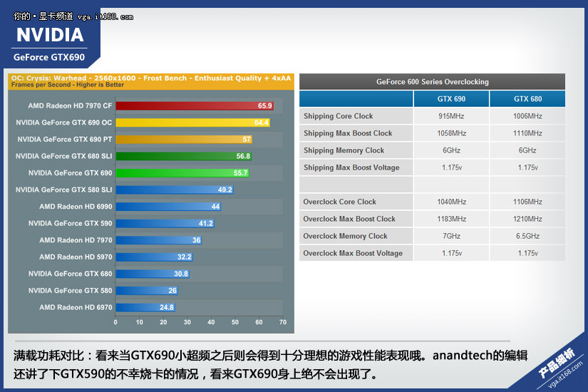
Task: Click the '1110MHz' cell
Action: point(527,133)
